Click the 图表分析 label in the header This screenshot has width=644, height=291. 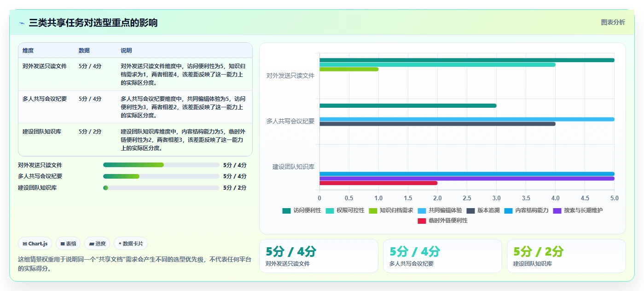[613, 22]
